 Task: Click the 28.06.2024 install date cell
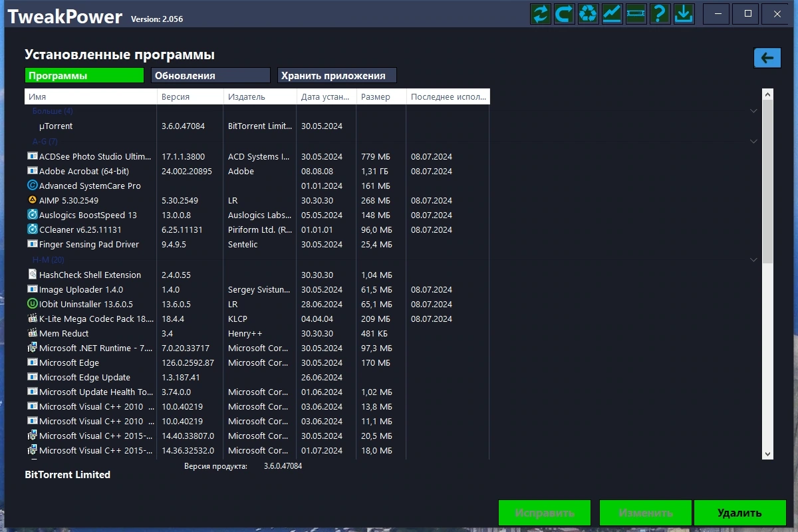point(322,304)
